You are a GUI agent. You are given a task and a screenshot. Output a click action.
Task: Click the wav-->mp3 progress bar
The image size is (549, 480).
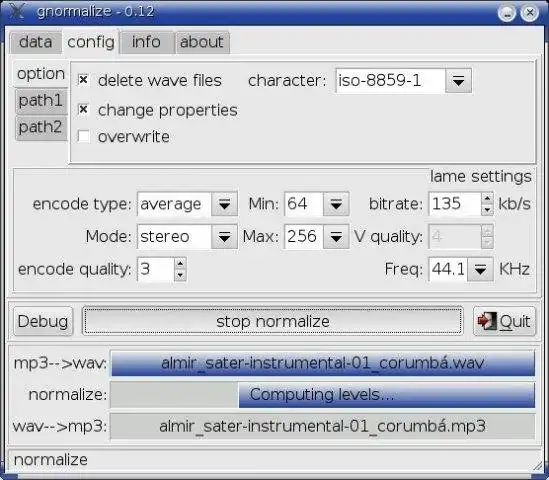(x=323, y=426)
